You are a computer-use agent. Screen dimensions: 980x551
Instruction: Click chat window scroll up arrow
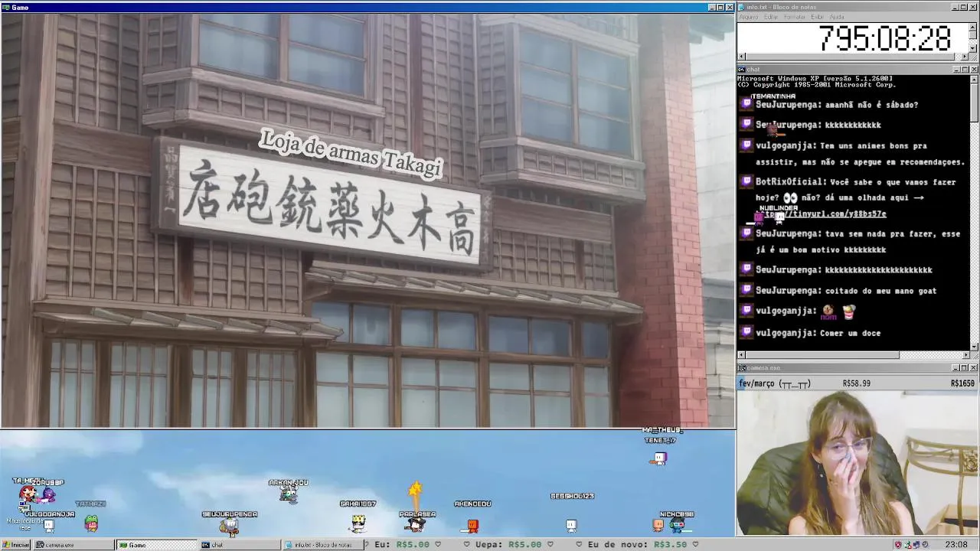pyautogui.click(x=974, y=79)
